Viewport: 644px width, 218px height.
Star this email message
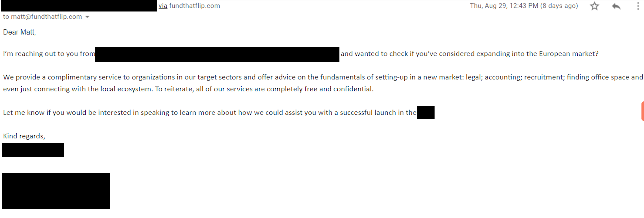tap(594, 6)
